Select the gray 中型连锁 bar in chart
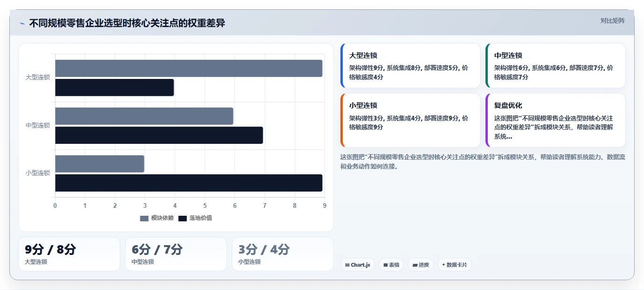Viewport: 644px width, 290px height. point(144,116)
